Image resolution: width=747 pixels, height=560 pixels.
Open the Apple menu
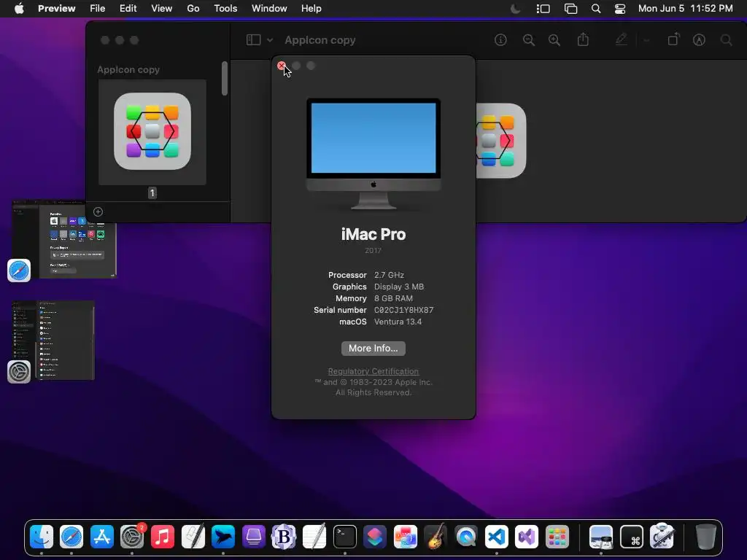point(19,9)
